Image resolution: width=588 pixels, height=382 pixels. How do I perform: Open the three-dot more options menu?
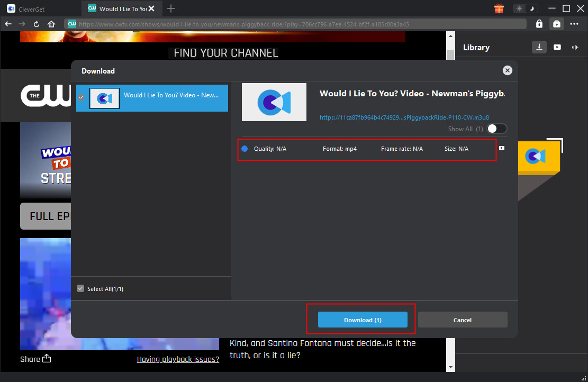pyautogui.click(x=574, y=24)
